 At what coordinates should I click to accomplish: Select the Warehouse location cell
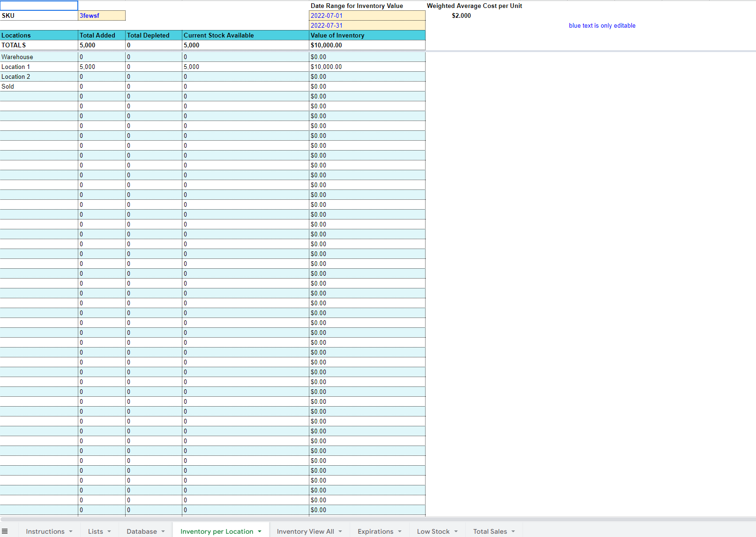pyautogui.click(x=39, y=57)
